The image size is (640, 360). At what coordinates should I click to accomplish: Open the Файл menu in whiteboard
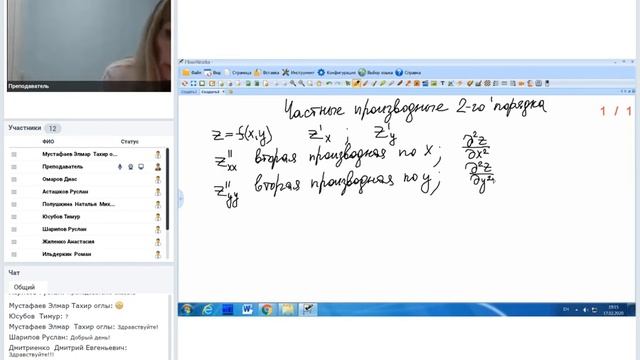point(192,73)
